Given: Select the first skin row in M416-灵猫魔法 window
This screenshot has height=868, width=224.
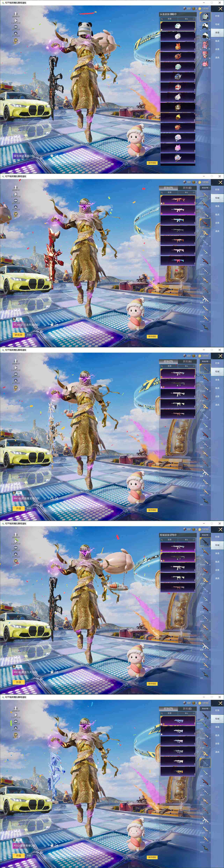Looking at the screenshot, I should (178, 373).
